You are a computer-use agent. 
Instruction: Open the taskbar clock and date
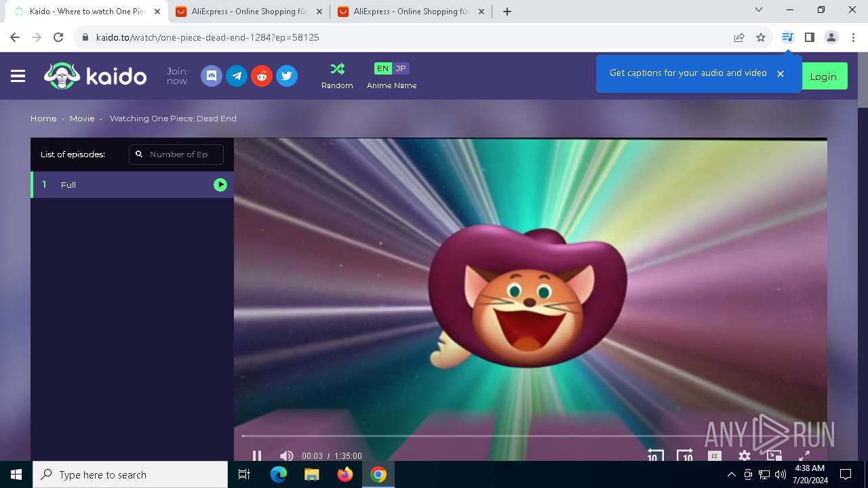[810, 474]
